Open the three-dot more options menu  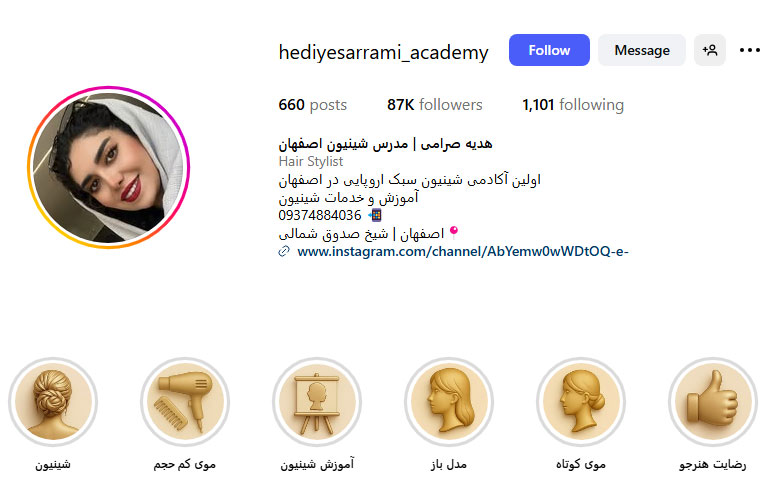click(750, 50)
